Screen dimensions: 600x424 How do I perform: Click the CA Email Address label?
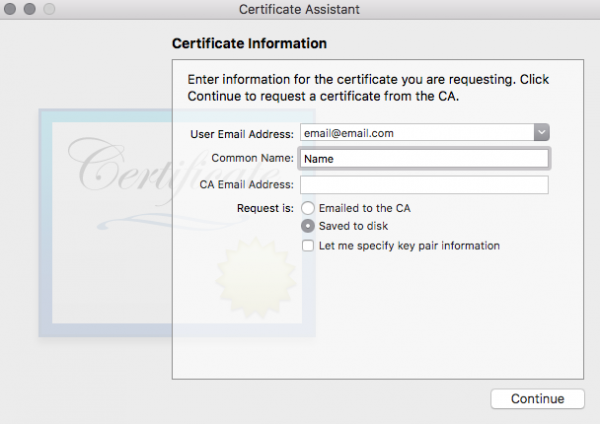(245, 185)
